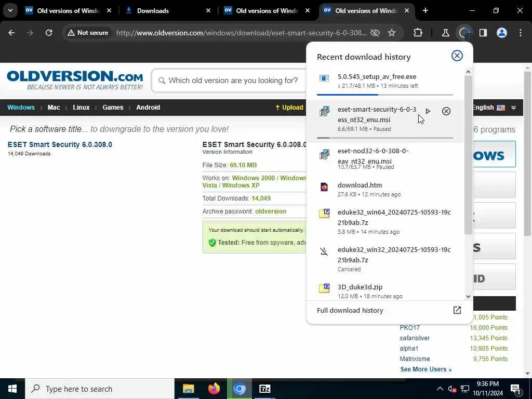This screenshot has height=399, width=532.
Task: Select the eset-nod32-6-0-308-0 download entry
Action: [385, 158]
